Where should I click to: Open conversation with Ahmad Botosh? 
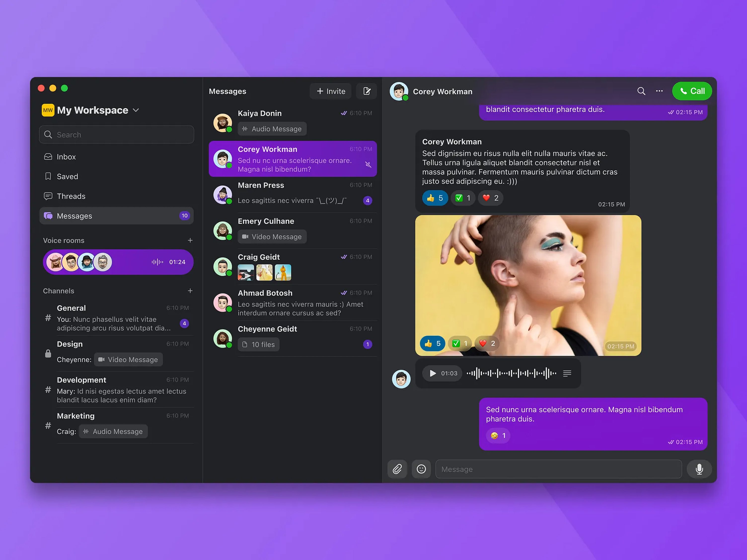(293, 302)
